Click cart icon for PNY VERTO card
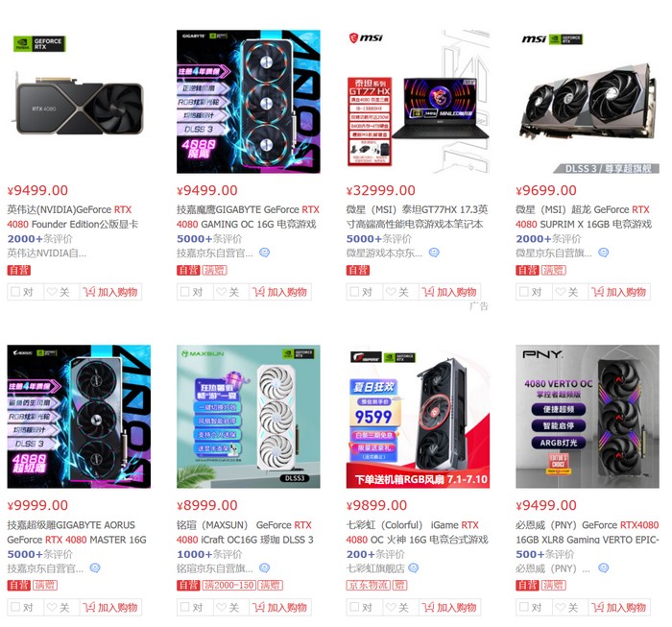Image resolution: width=672 pixels, height=627 pixels. (597, 607)
